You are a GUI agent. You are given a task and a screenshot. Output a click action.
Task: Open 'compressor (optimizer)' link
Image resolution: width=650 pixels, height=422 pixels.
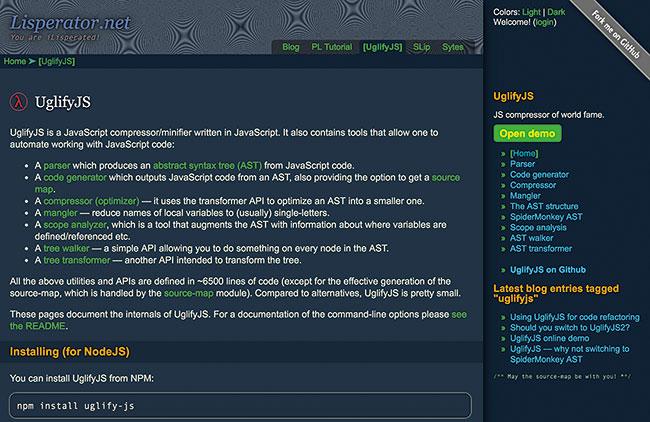(91, 201)
